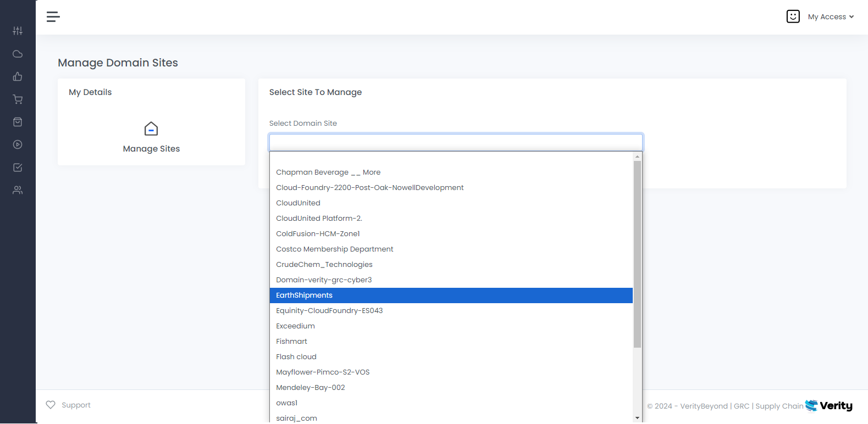
Task: Pick the owas1 site option
Action: (451, 403)
